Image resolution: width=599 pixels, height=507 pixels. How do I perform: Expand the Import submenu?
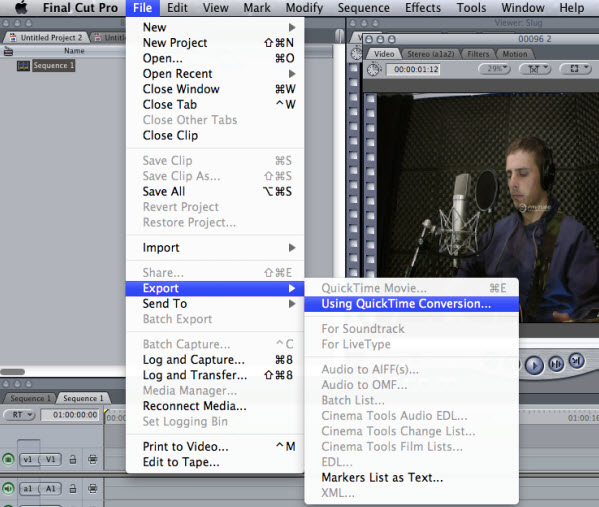[215, 248]
